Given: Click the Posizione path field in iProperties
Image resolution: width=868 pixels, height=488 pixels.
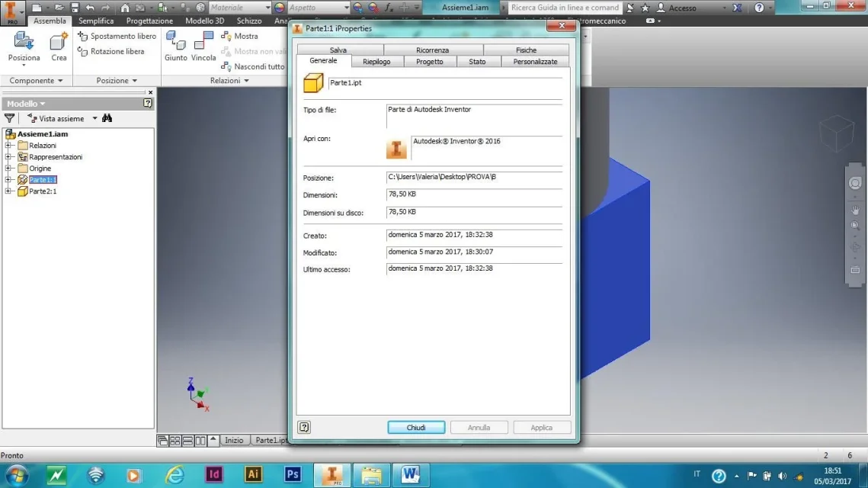Looking at the screenshot, I should click(x=474, y=177).
